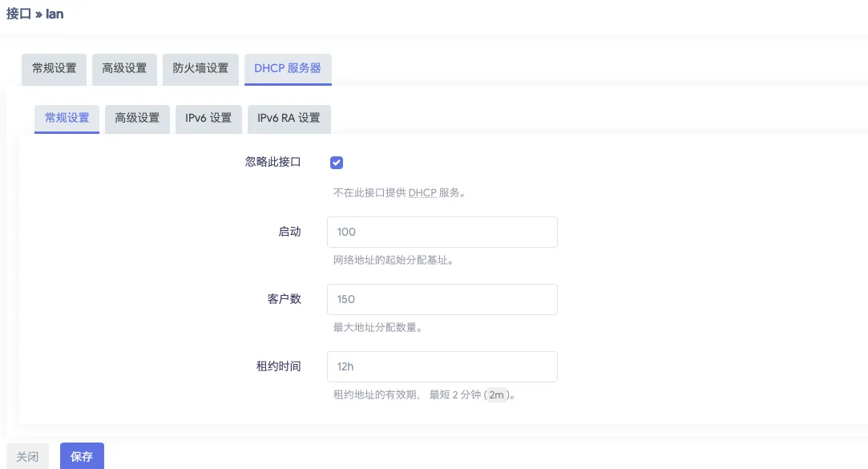The image size is (868, 469).
Task: Open the interface 常规设置 tab
Action: 54,69
